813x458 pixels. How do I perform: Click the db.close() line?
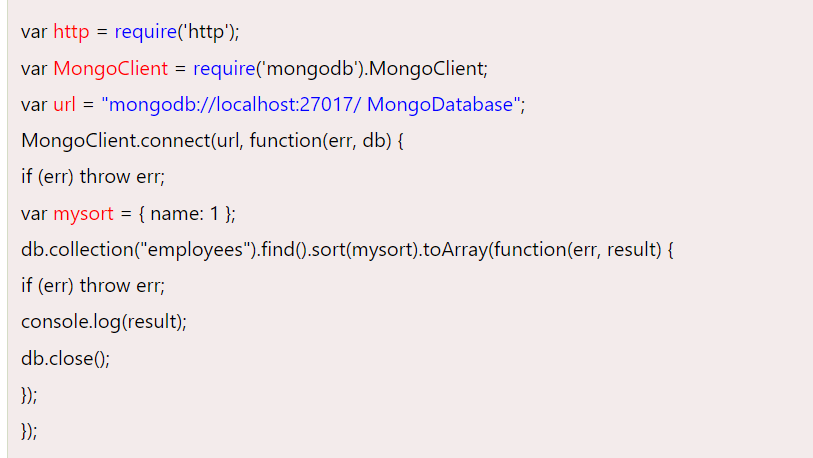point(65,358)
